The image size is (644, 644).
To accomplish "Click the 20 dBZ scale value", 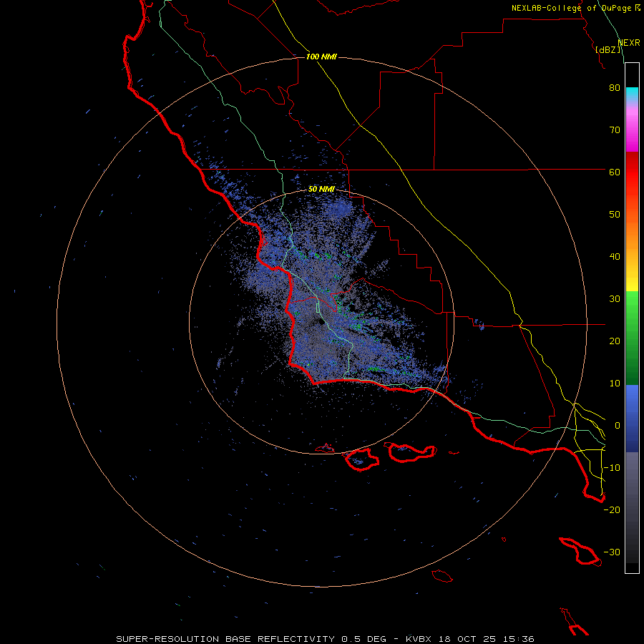I will click(x=615, y=341).
